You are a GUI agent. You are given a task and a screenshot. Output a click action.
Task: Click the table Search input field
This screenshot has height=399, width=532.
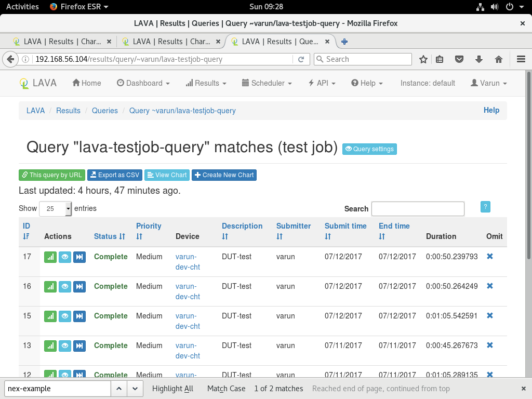coord(418,209)
